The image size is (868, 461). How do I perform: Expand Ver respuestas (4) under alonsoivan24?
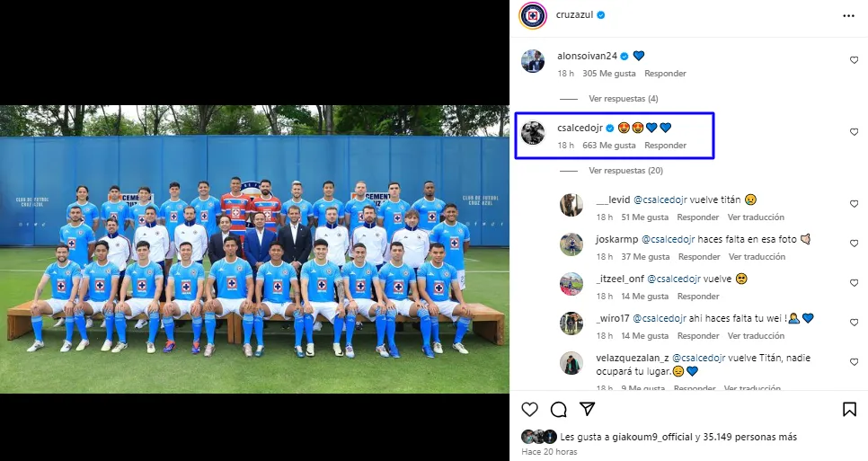tap(624, 99)
